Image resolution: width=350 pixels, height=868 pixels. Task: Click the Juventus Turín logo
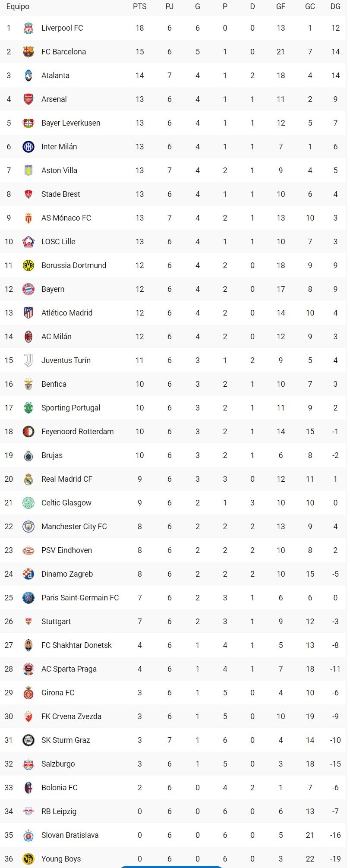pyautogui.click(x=28, y=360)
